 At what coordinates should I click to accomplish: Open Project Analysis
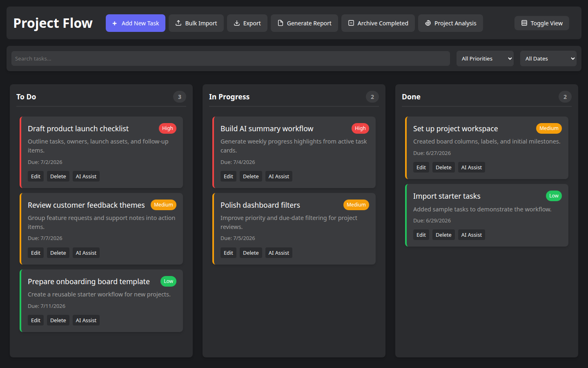coord(451,23)
